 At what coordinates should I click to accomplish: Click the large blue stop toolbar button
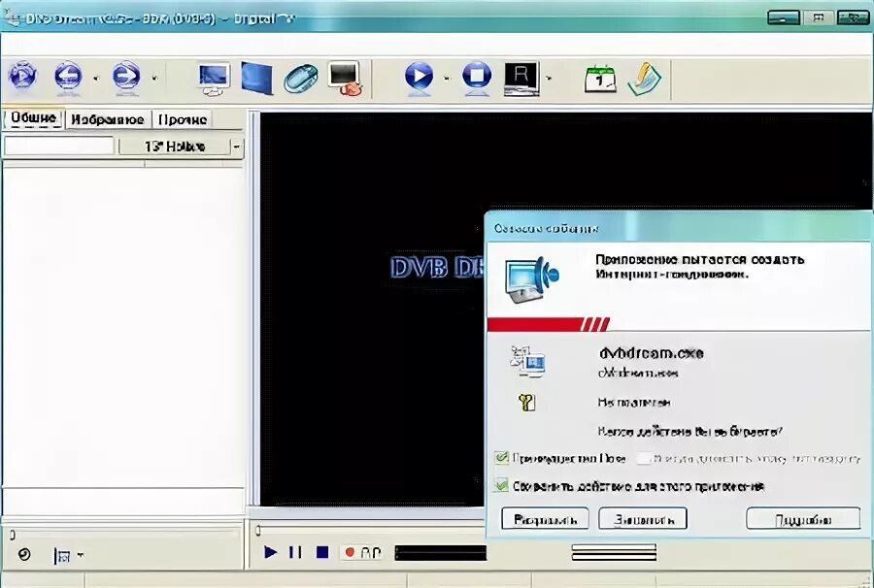[x=477, y=77]
